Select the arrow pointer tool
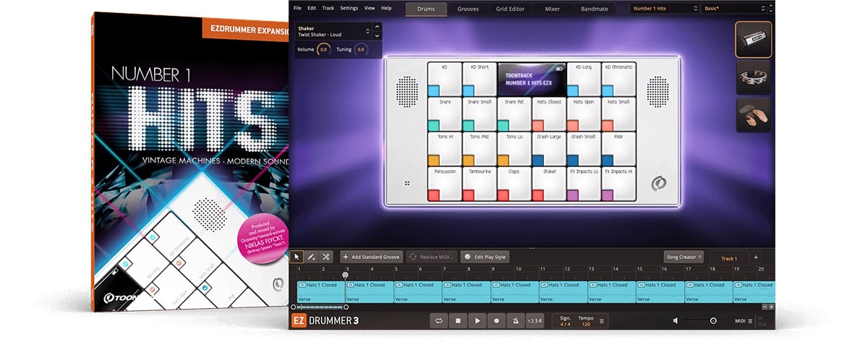This screenshot has height=353, width=868. coord(297,257)
